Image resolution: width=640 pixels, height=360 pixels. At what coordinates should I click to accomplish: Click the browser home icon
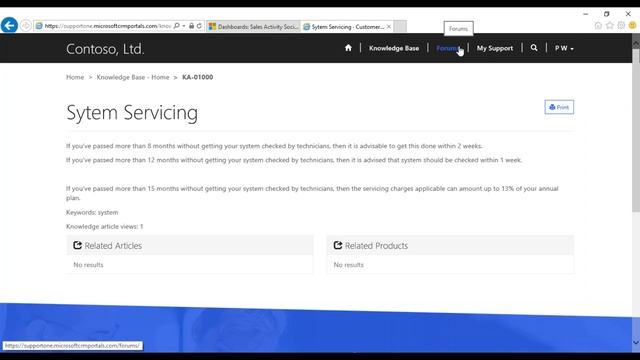(x=598, y=25)
